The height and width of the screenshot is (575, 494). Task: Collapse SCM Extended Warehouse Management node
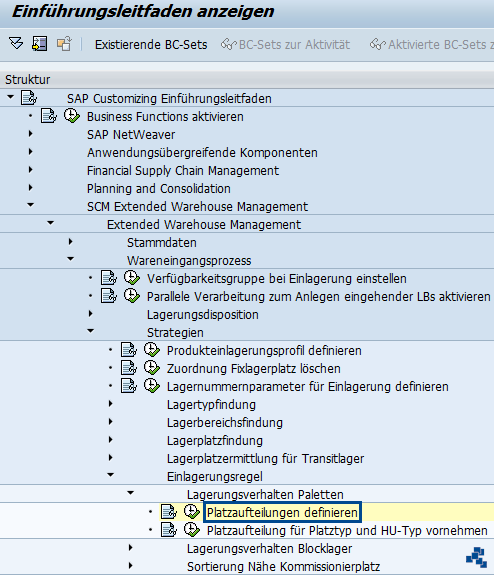point(30,205)
